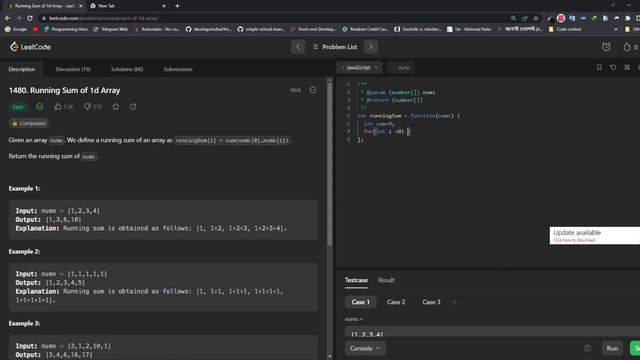Open the Submissions tab
The height and width of the screenshot is (360, 640).
coord(178,69)
